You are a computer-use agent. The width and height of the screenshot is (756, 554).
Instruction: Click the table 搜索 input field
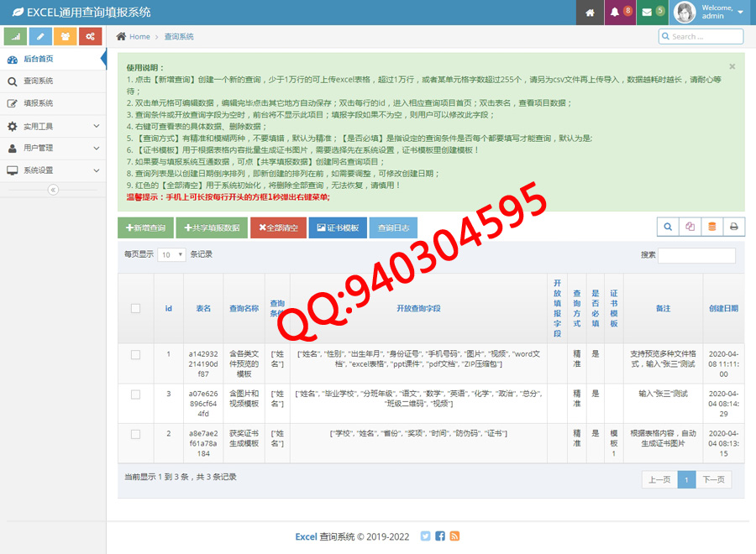[696, 255]
